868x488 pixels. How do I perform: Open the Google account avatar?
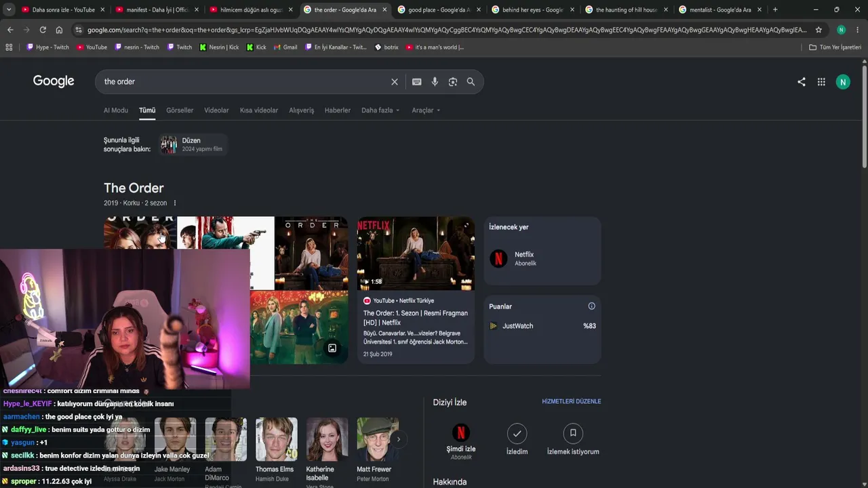843,82
